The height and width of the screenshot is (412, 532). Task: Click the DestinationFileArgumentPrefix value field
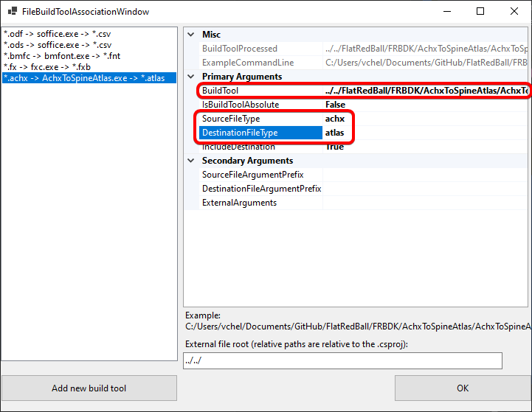(424, 189)
